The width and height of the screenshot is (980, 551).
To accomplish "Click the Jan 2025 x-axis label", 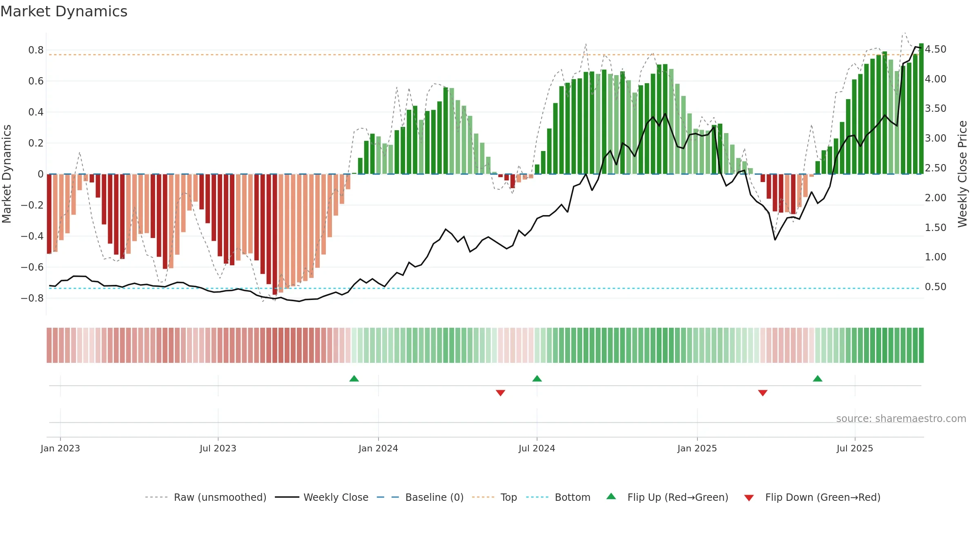I will tap(697, 448).
